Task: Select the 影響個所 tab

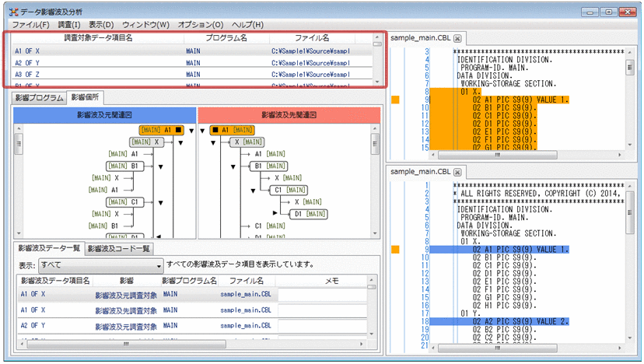Action: click(x=85, y=97)
